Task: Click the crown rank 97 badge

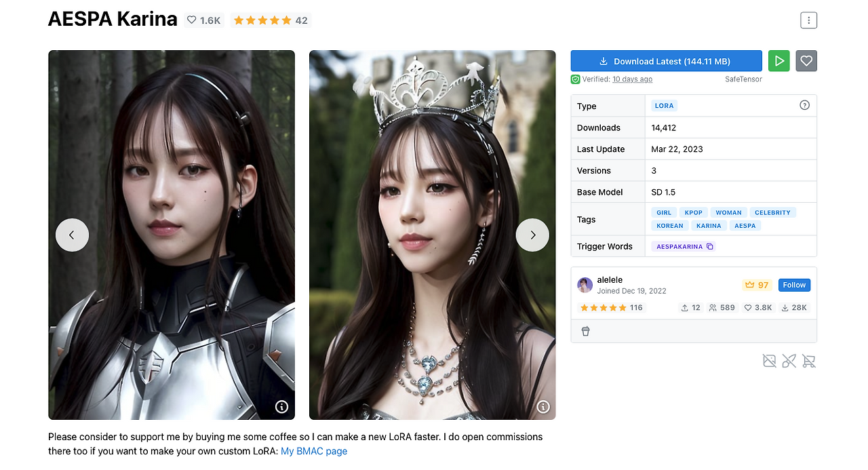Action: click(x=757, y=285)
